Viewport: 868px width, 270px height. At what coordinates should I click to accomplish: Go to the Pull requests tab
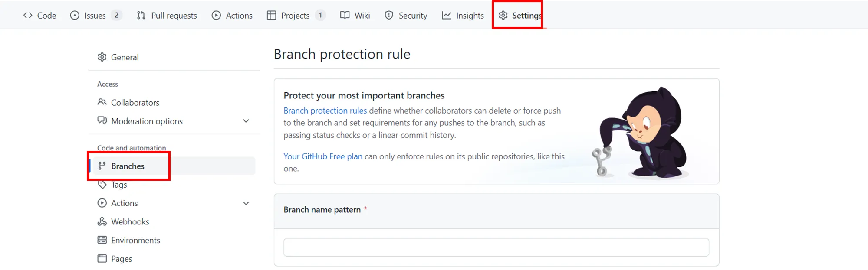[x=167, y=16]
